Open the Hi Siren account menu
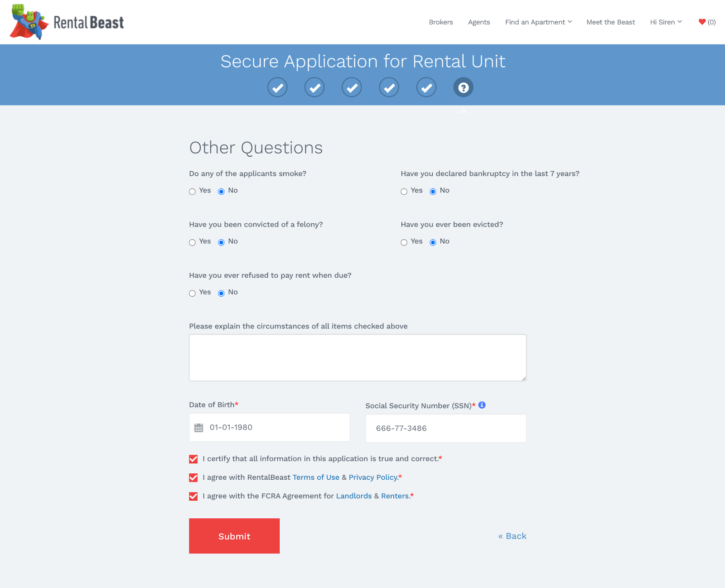Viewport: 725px width, 588px height. pos(666,22)
